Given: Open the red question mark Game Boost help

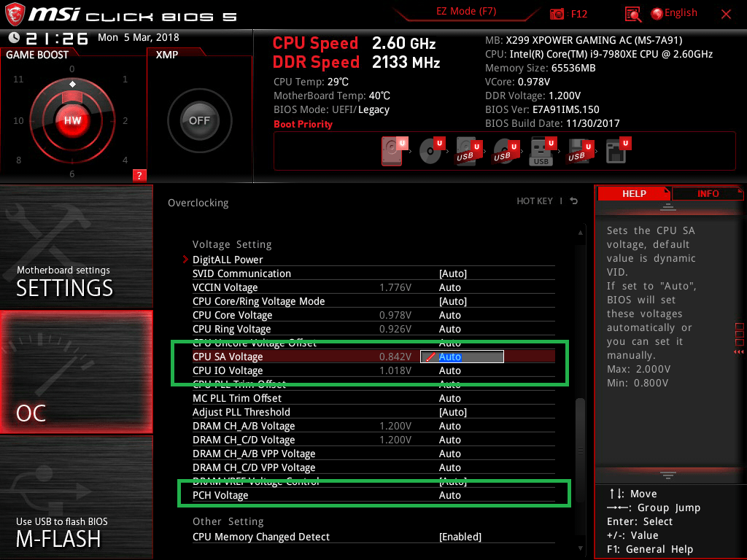Looking at the screenshot, I should [x=139, y=175].
